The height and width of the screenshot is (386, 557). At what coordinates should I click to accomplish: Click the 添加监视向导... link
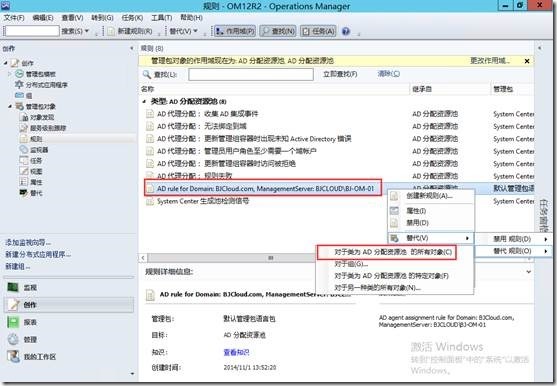pos(28,243)
